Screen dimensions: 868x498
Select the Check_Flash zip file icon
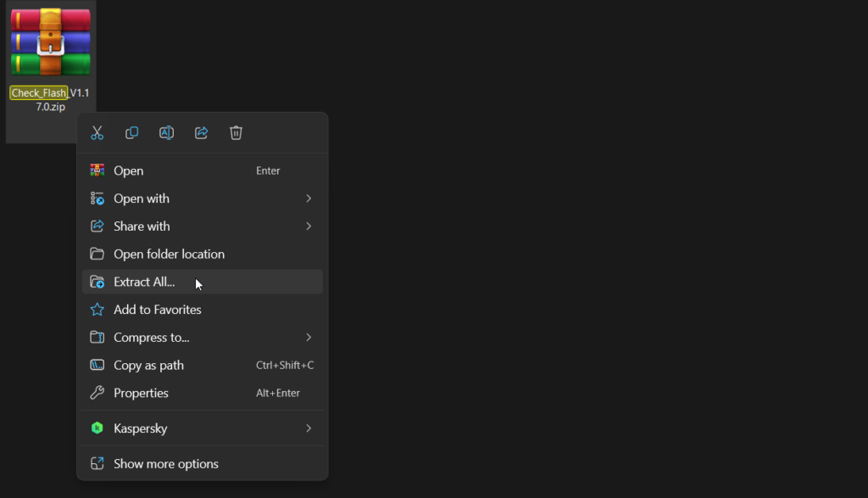(x=51, y=42)
